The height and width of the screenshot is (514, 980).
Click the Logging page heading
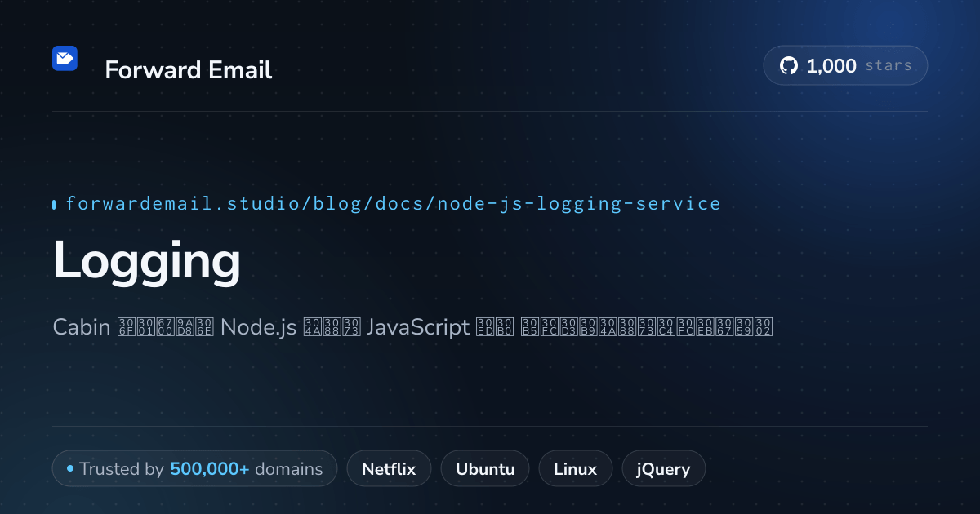click(147, 263)
